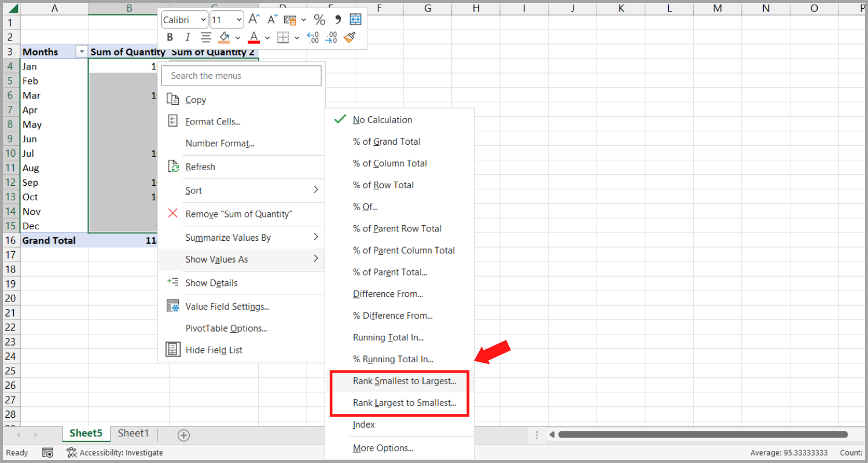Click the Increase Decimal icon
Screen dimensions: 868x463
tap(313, 37)
